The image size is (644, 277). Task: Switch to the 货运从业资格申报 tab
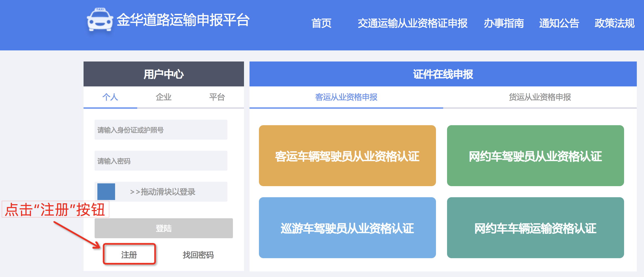pyautogui.click(x=540, y=97)
